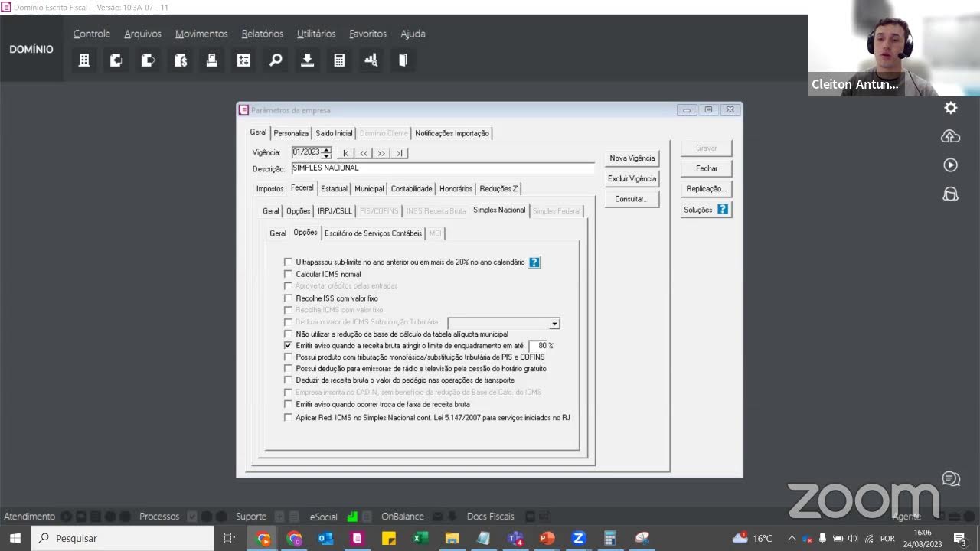Click the chart analysis toolbar icon

(371, 60)
